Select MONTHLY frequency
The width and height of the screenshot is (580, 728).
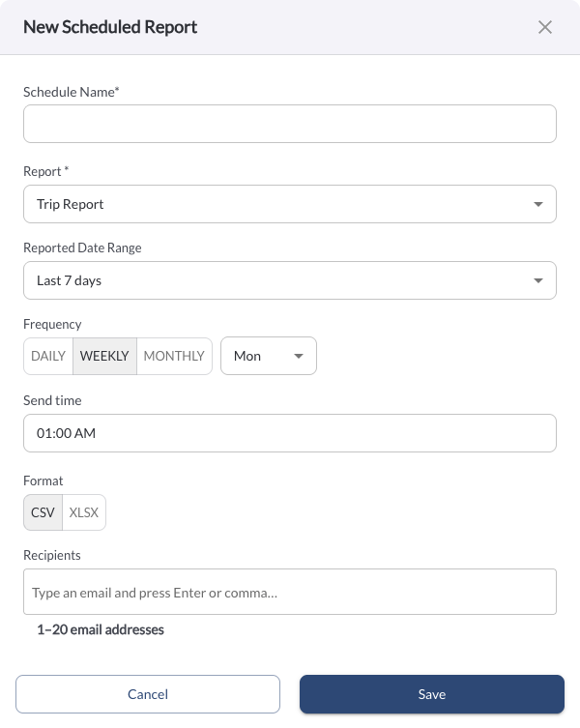tap(174, 356)
